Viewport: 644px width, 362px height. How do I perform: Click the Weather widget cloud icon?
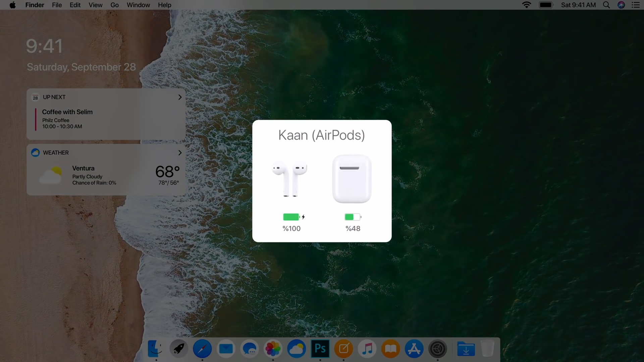tap(35, 153)
